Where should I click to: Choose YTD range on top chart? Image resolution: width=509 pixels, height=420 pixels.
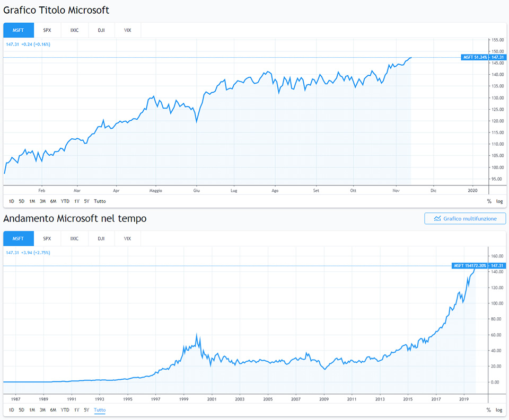(65, 201)
